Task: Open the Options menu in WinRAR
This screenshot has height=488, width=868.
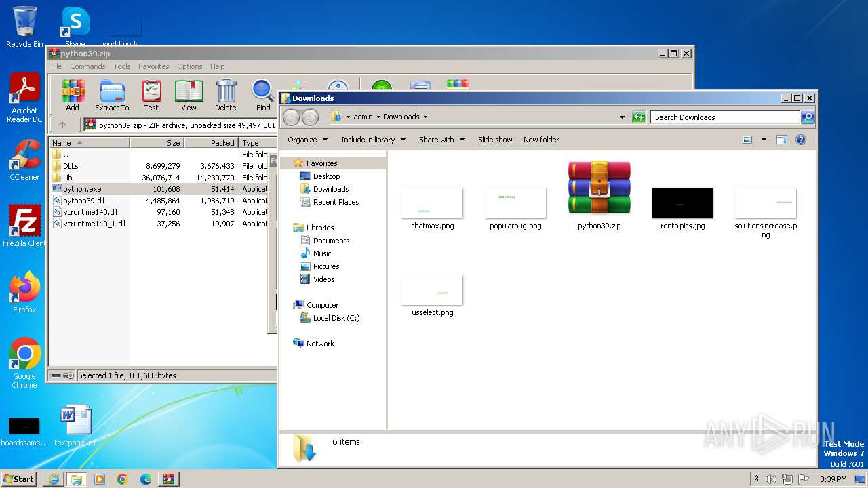Action: tap(190, 66)
